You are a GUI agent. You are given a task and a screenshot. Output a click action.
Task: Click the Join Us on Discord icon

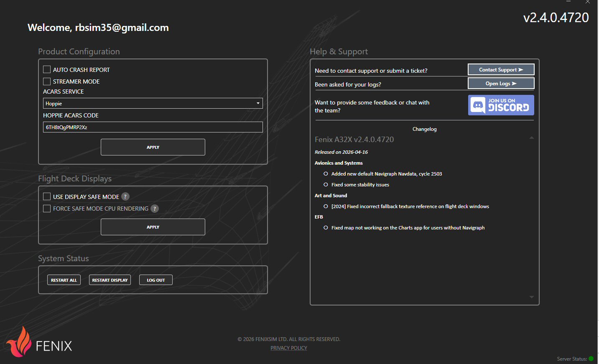coord(501,105)
